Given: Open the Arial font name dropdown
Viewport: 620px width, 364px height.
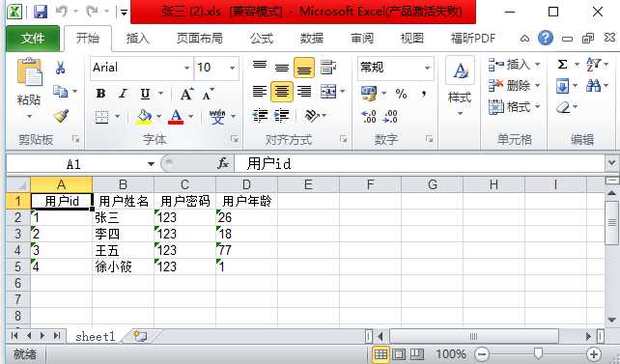Looking at the screenshot, I should [186, 68].
